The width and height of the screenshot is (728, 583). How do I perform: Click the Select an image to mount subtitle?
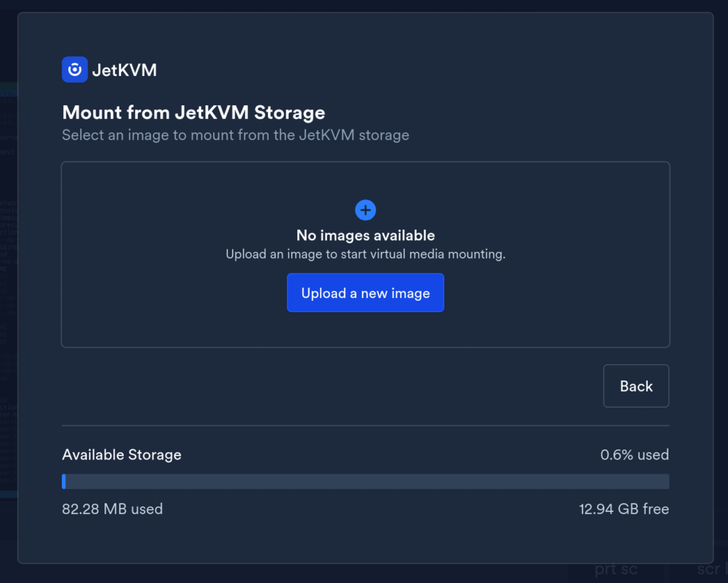pyautogui.click(x=235, y=135)
